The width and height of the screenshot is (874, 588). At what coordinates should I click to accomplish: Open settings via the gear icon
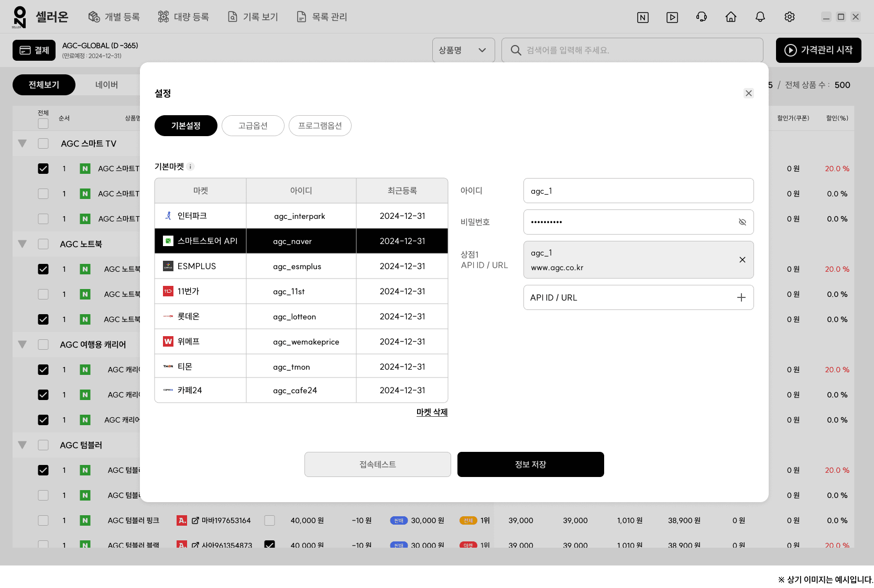[x=789, y=17]
